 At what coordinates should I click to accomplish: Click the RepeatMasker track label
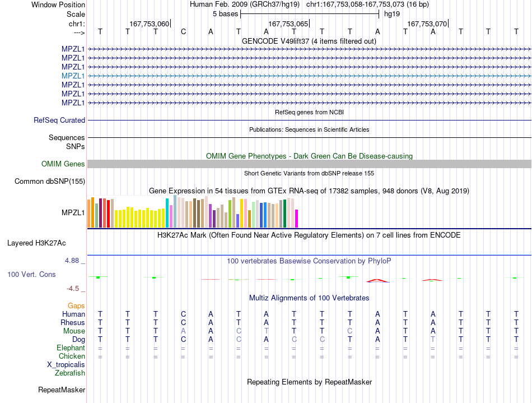click(62, 390)
